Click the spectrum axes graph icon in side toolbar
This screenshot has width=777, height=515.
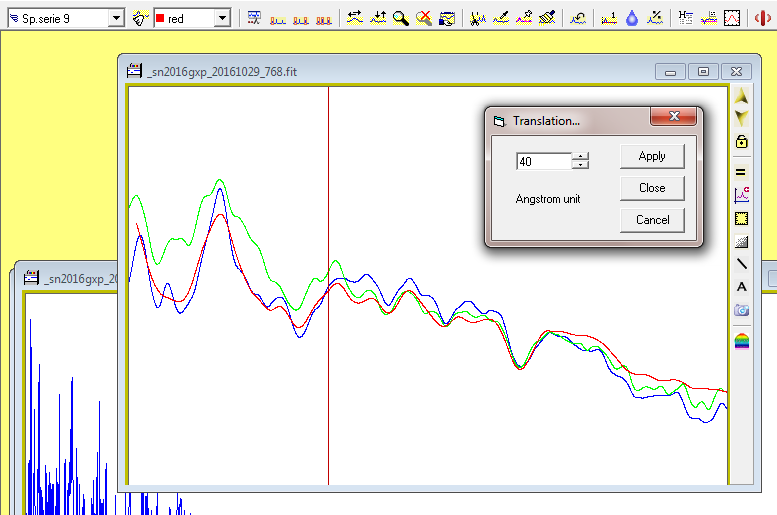pos(741,195)
